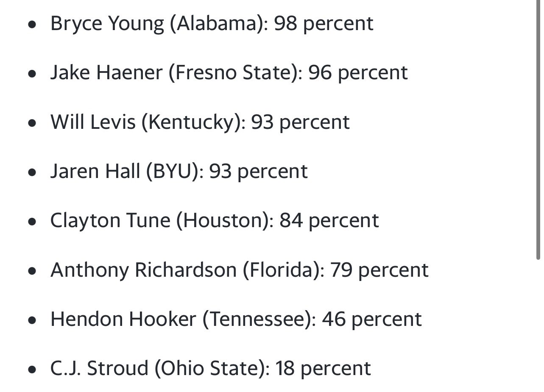Select the C.J. Stroud (Ohio State) line
Image resolution: width=544 pixels, height=392 pixels.
pos(211,368)
